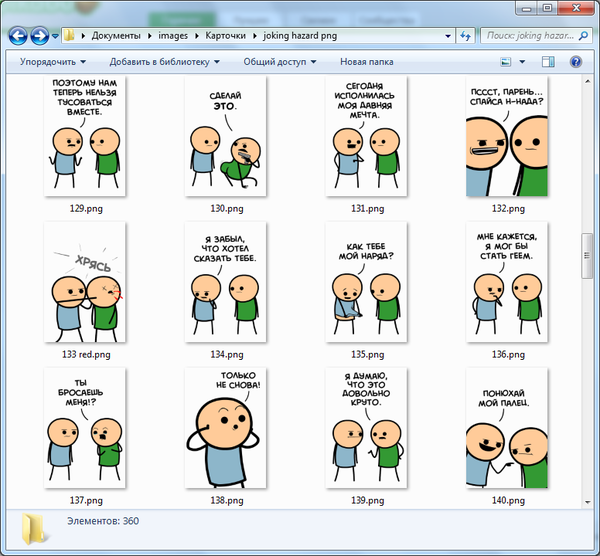Click the file name label '131.png'
Image resolution: width=600 pixels, height=556 pixels.
point(368,209)
